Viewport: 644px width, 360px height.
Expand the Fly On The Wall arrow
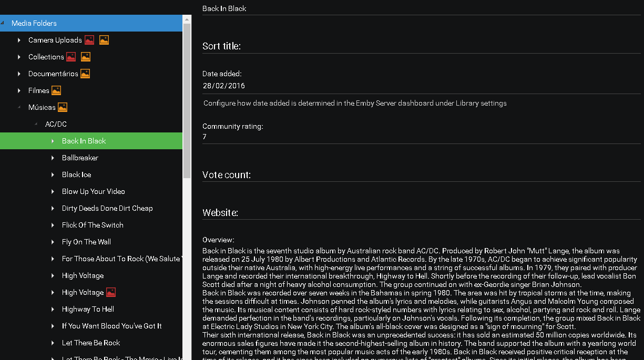(x=53, y=242)
